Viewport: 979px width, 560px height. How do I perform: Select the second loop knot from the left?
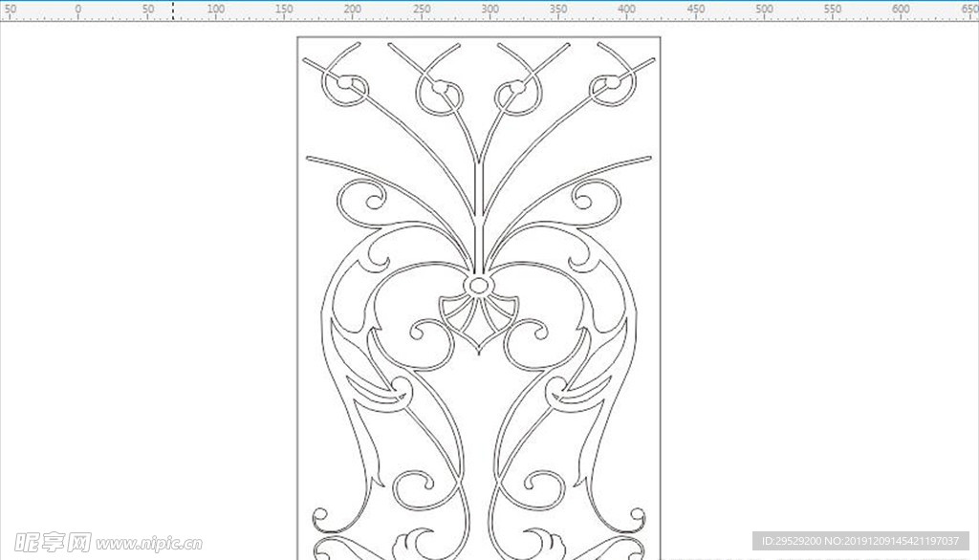click(439, 94)
